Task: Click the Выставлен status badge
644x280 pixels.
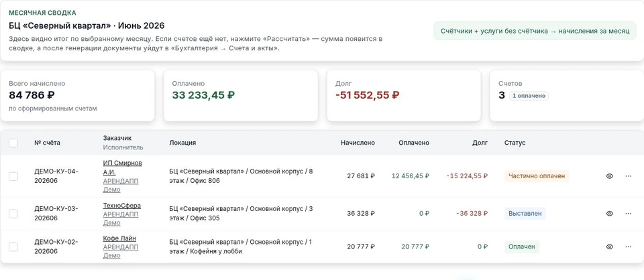Action: (x=525, y=214)
